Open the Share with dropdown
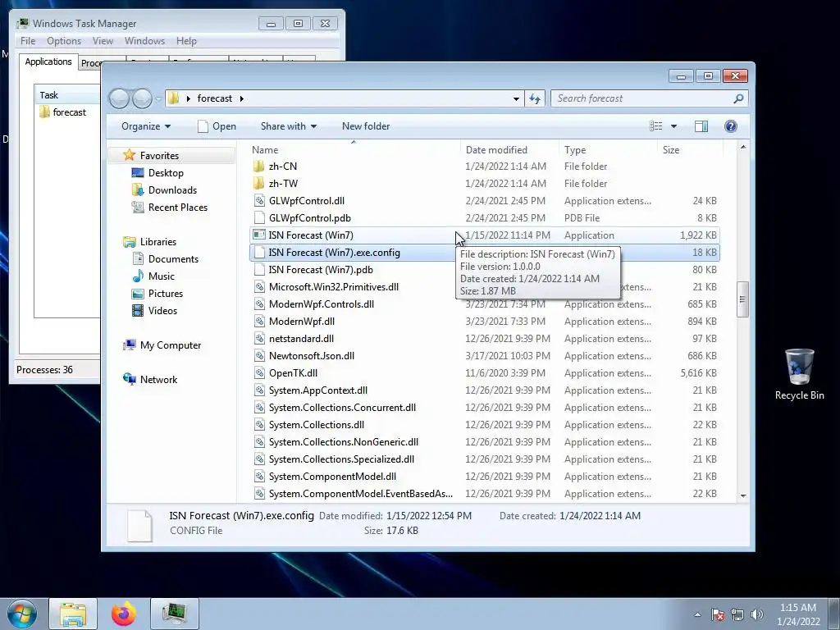Screen dimensions: 840x630 coord(288,126)
